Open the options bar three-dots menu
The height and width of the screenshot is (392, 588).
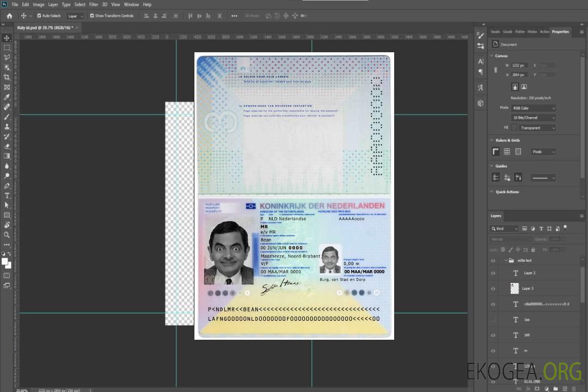coord(234,16)
